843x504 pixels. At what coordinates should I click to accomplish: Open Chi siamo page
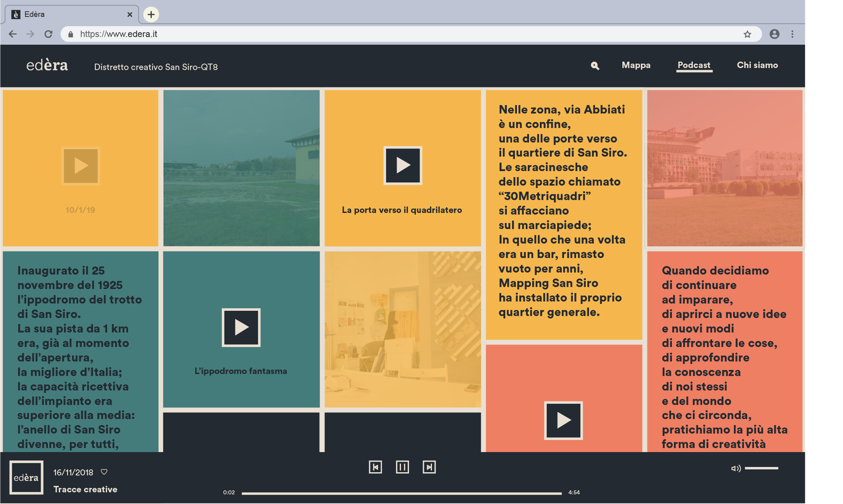(757, 65)
